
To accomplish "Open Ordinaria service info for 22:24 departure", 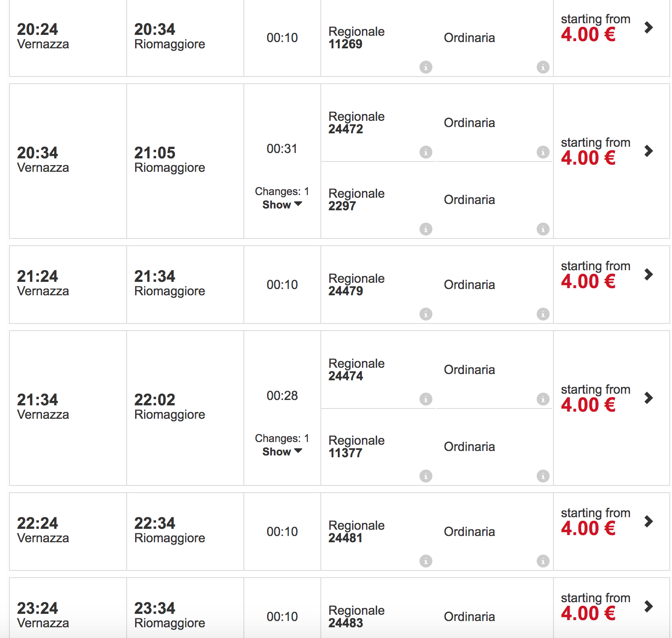I will pyautogui.click(x=543, y=561).
